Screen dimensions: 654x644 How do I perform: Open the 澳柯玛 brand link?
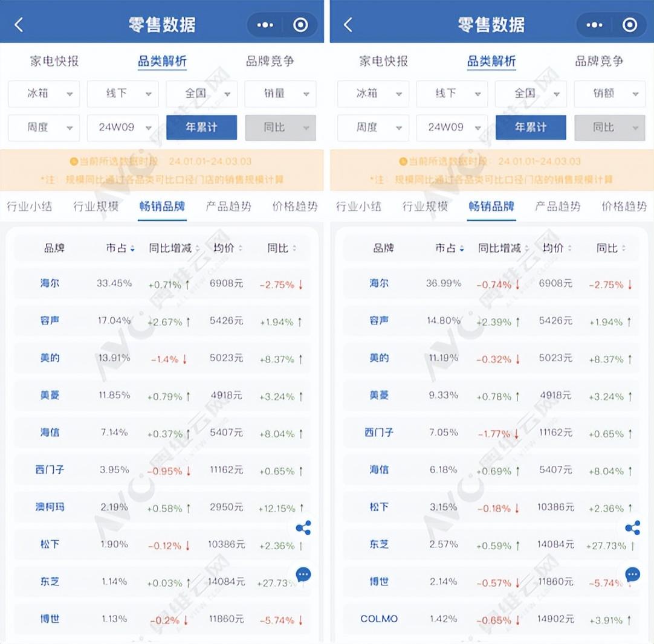pyautogui.click(x=50, y=507)
